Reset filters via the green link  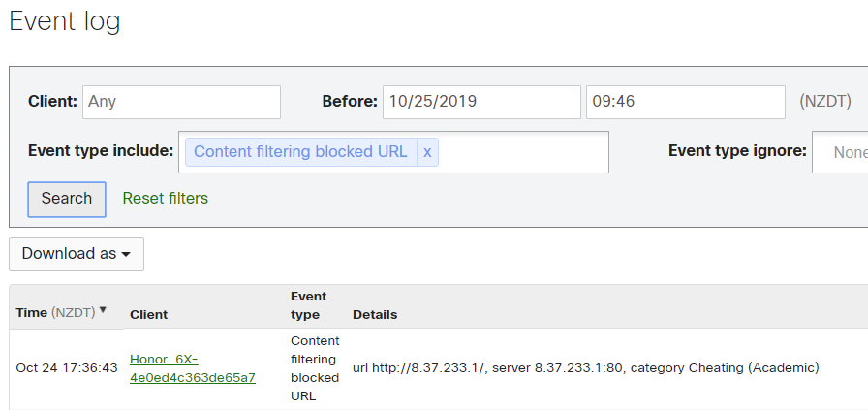tap(165, 199)
